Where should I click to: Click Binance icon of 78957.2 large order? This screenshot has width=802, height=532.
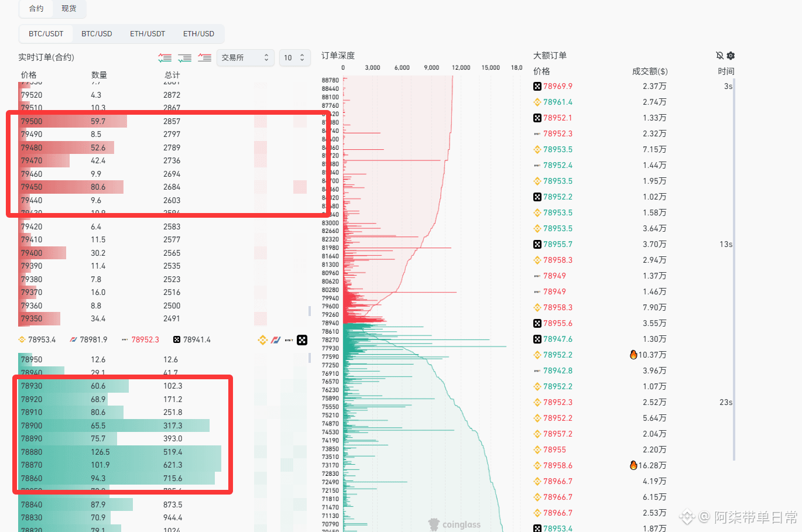pyautogui.click(x=537, y=434)
